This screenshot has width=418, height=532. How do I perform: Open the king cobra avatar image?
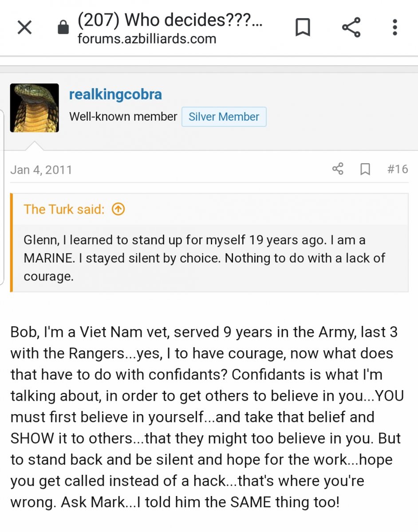[35, 108]
